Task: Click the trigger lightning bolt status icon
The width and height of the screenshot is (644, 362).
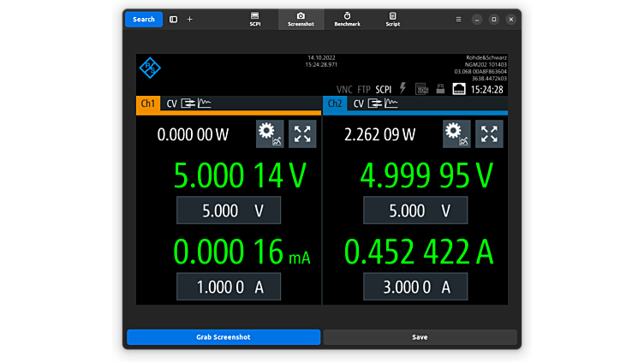Action: (403, 88)
